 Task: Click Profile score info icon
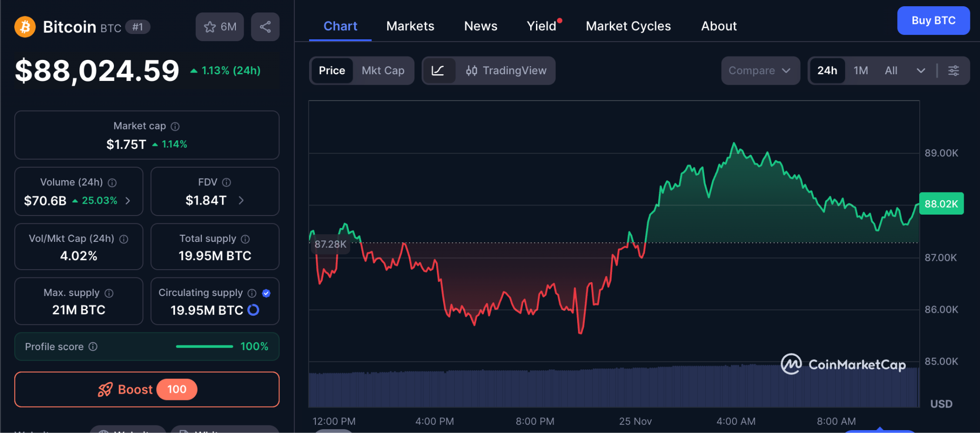coord(93,346)
